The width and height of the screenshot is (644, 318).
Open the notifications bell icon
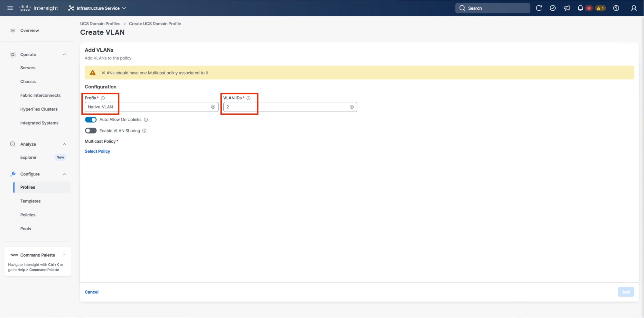(x=580, y=8)
